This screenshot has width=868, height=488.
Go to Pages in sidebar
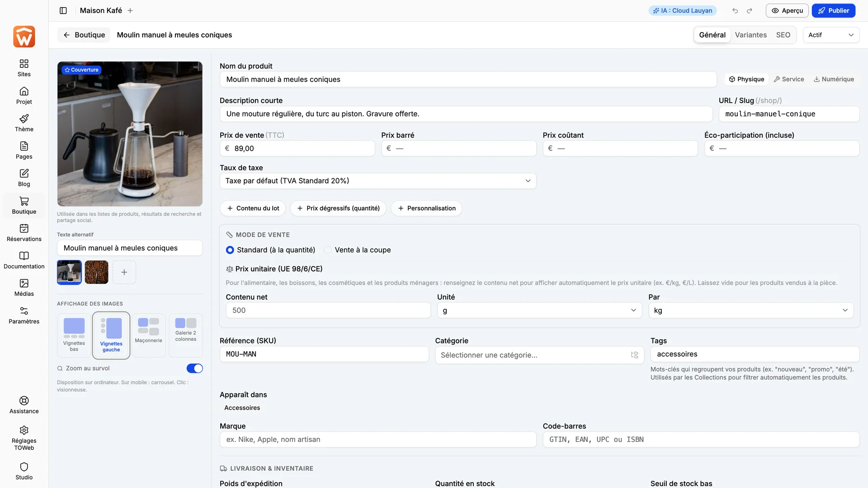24,150
